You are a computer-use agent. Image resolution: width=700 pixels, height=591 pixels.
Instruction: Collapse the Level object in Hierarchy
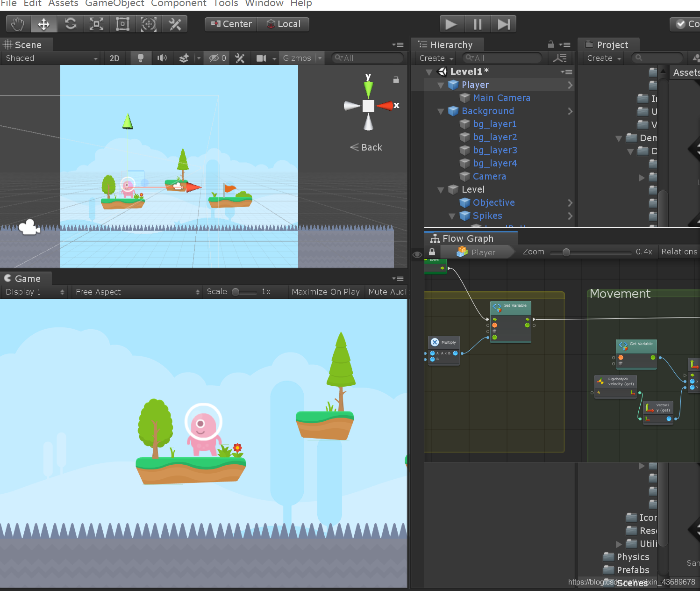[x=440, y=190]
